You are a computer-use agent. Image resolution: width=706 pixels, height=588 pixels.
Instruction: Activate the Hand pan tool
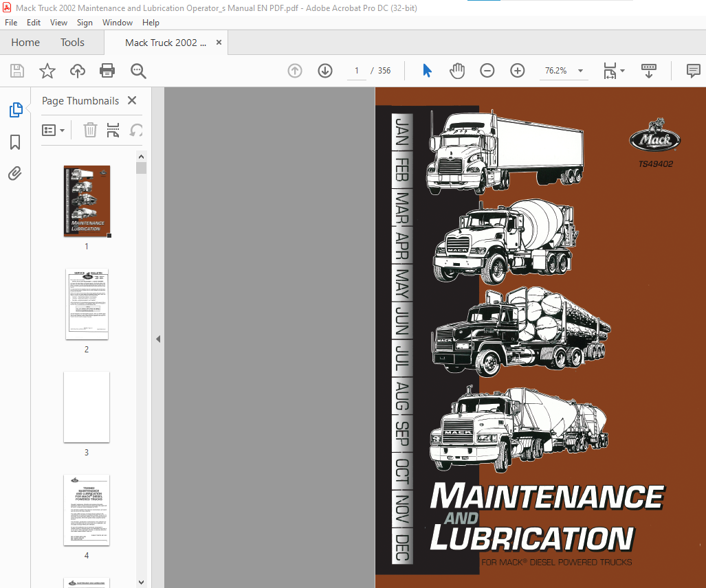[457, 71]
